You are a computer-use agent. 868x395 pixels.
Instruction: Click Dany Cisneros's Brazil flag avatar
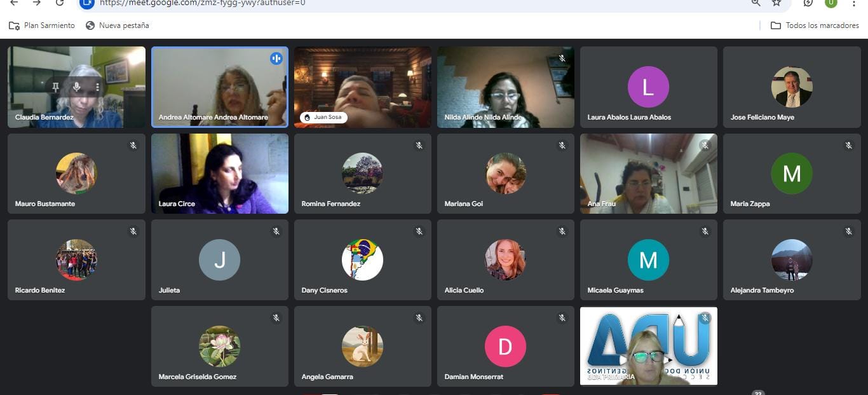[362, 260]
